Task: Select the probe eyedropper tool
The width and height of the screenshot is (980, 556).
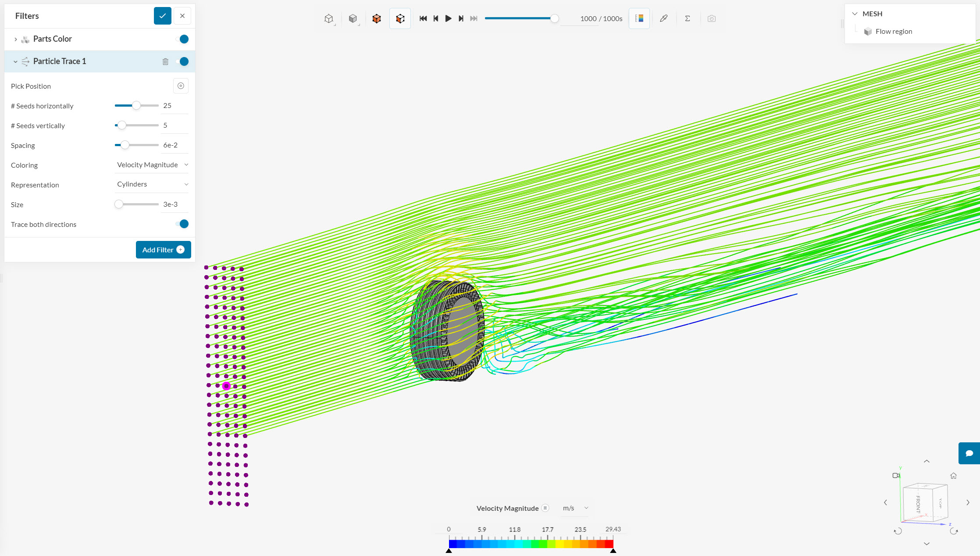Action: [663, 18]
